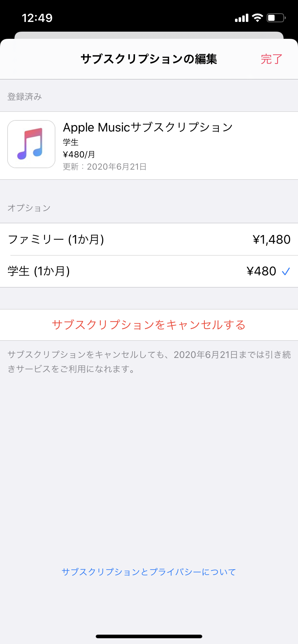
Task: Tap the home indicator bar
Action: coord(149,636)
